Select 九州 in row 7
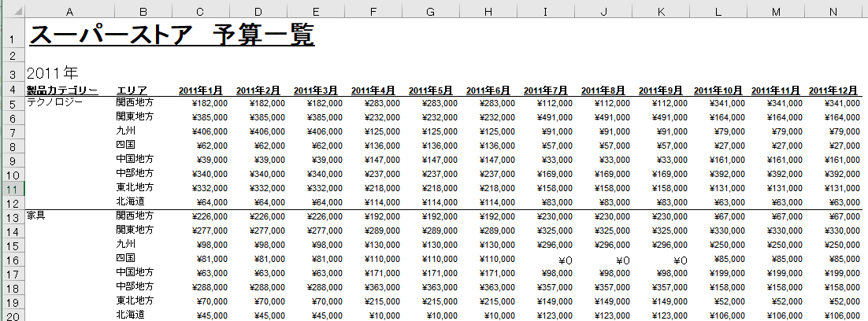 pos(126,131)
